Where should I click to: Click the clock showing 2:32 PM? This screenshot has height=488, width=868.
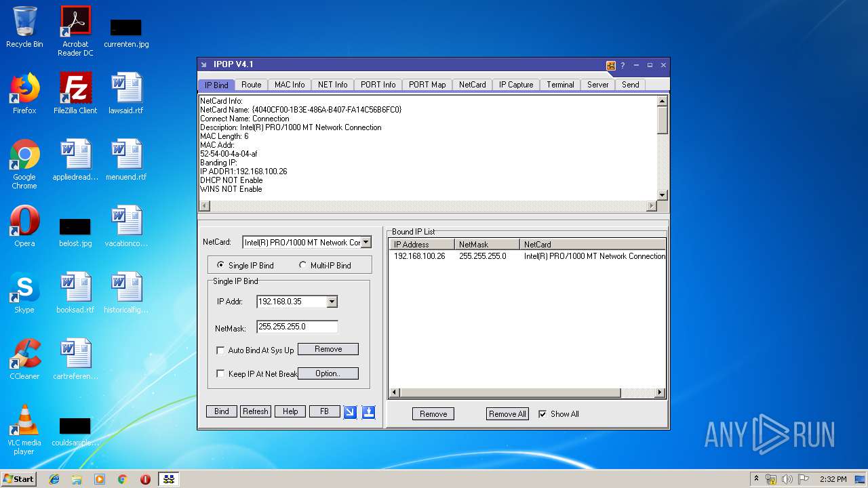(833, 479)
